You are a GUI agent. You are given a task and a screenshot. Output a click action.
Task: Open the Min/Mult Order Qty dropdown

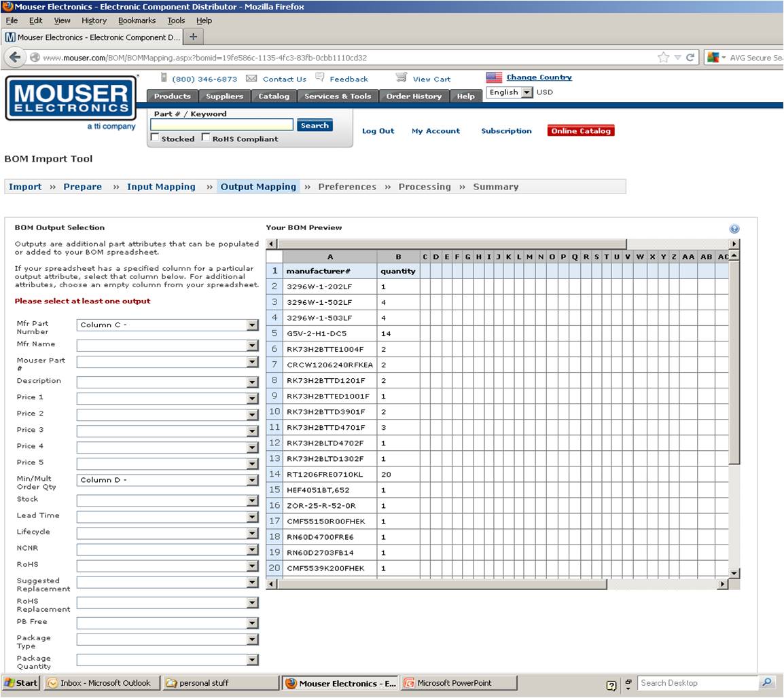point(168,480)
